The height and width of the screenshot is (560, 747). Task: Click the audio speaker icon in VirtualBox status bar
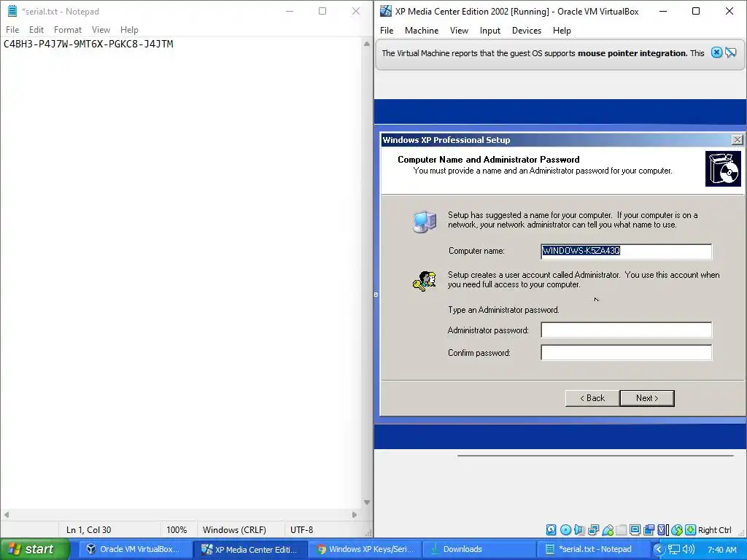(579, 529)
